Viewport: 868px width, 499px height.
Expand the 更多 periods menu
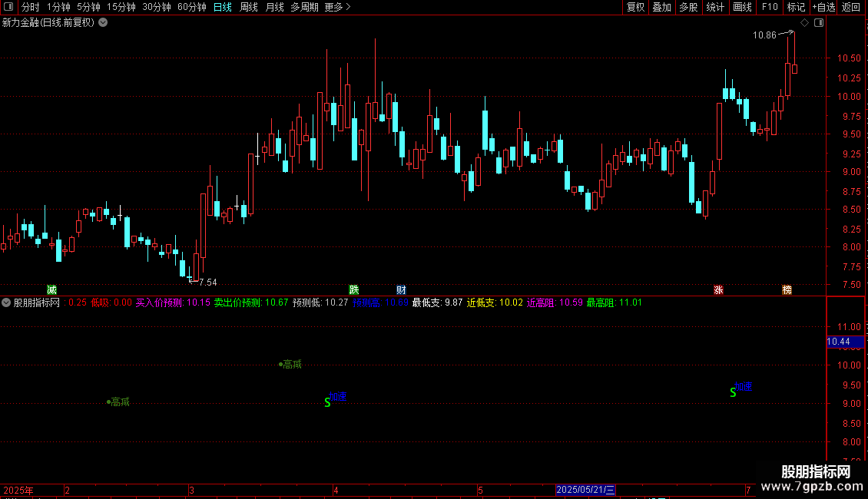tap(337, 7)
